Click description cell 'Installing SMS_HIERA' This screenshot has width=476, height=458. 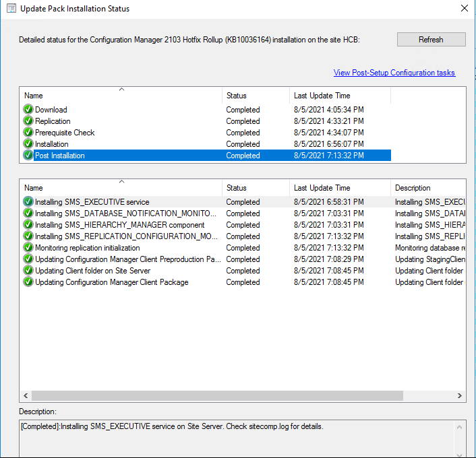click(430, 225)
